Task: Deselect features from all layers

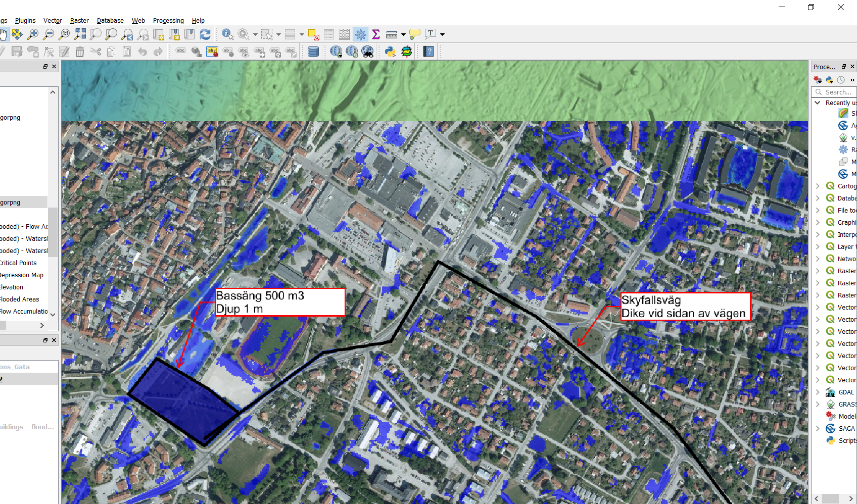Action: pos(313,34)
